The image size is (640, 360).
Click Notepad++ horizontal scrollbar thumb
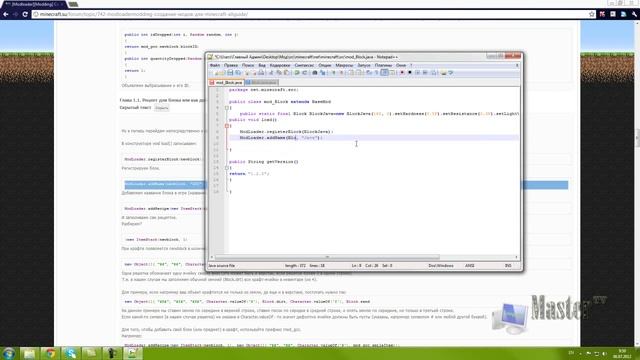327,257
